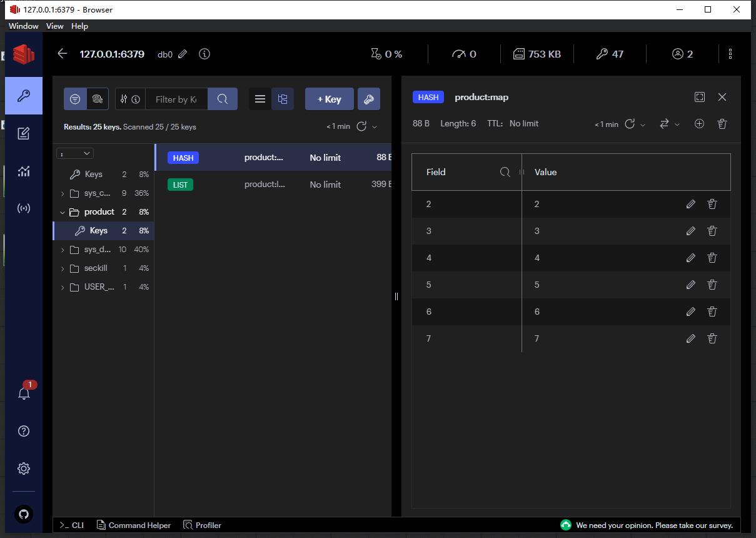756x538 pixels.
Task: Go back with the arrow next to 127.0.0.1:6379
Action: point(62,54)
